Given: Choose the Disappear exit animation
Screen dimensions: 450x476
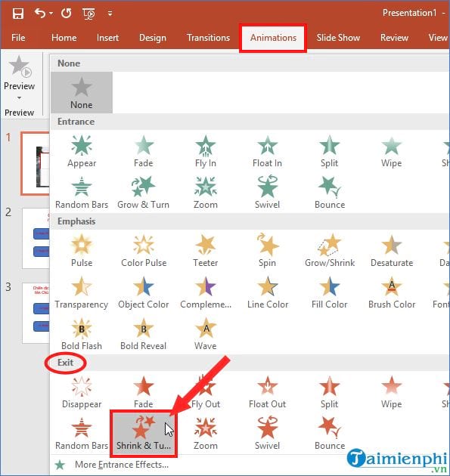Looking at the screenshot, I should point(82,392).
